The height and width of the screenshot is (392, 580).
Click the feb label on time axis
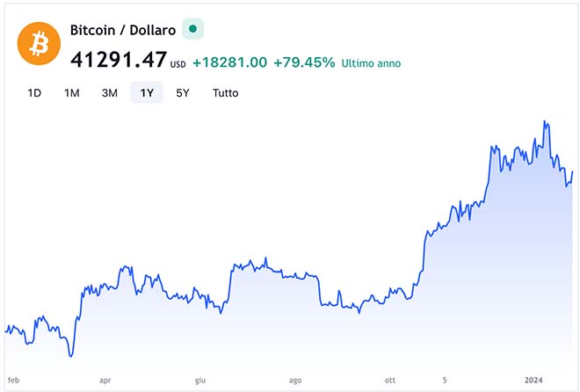click(x=13, y=381)
